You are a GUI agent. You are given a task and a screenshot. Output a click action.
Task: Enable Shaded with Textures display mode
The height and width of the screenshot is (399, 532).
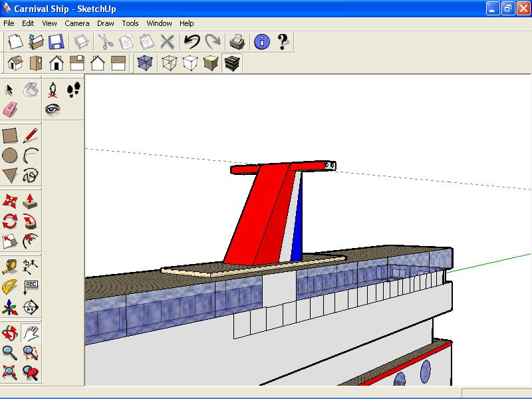232,63
